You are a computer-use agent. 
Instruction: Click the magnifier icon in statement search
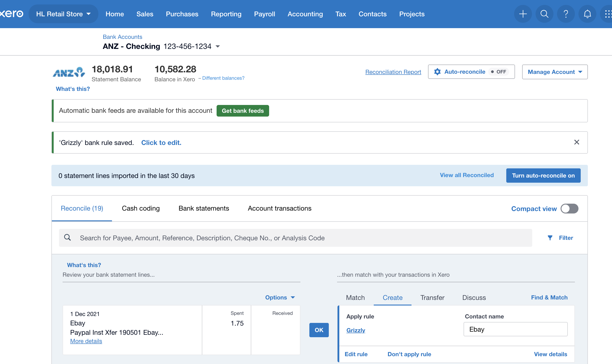pyautogui.click(x=68, y=237)
